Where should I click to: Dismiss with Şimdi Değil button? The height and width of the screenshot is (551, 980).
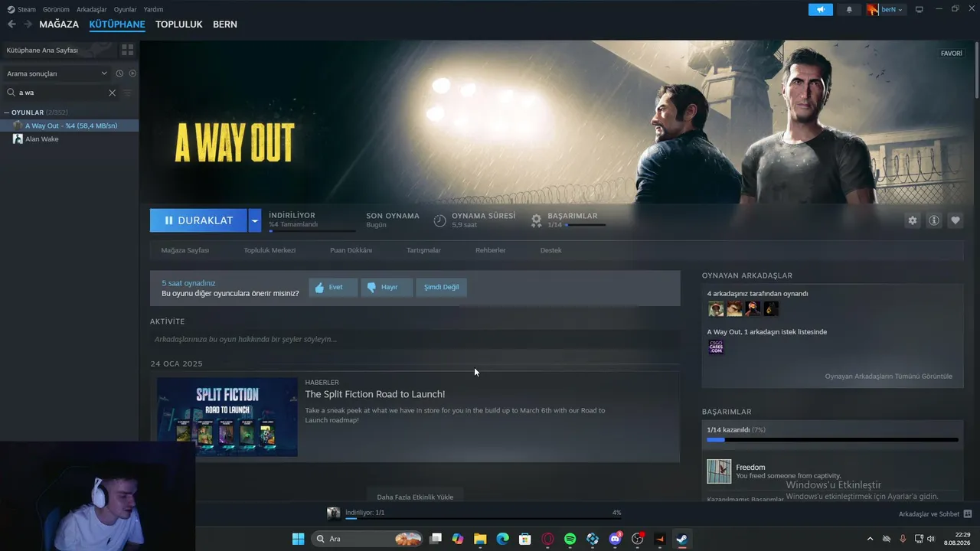[x=442, y=287]
